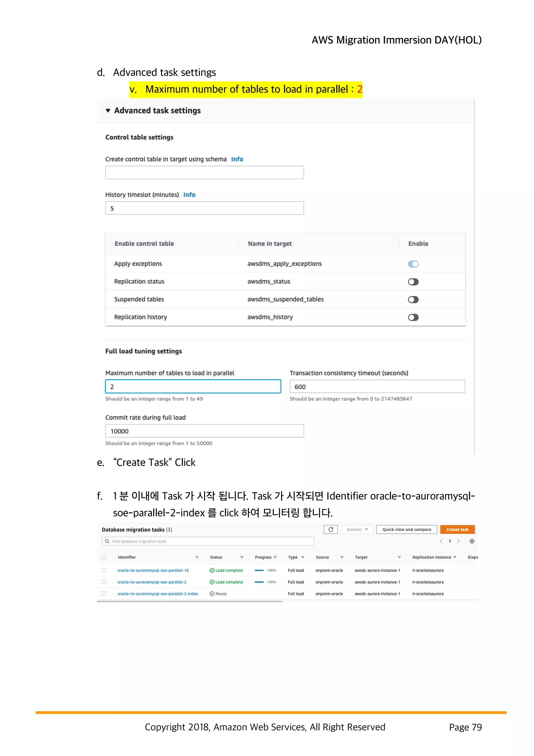Click 'awsdc-aurora-instance-1' in the parallel-2 row
534x756 pixels.
pos(377,582)
